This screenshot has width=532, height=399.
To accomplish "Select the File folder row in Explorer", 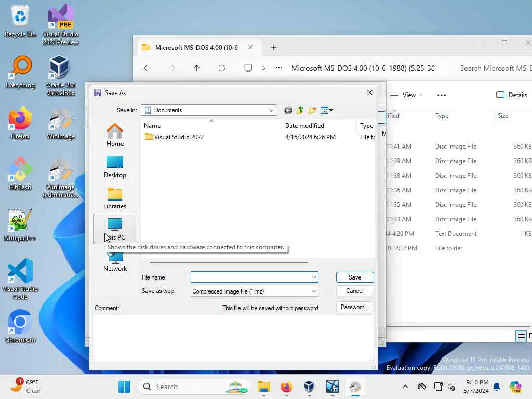I will [459, 248].
